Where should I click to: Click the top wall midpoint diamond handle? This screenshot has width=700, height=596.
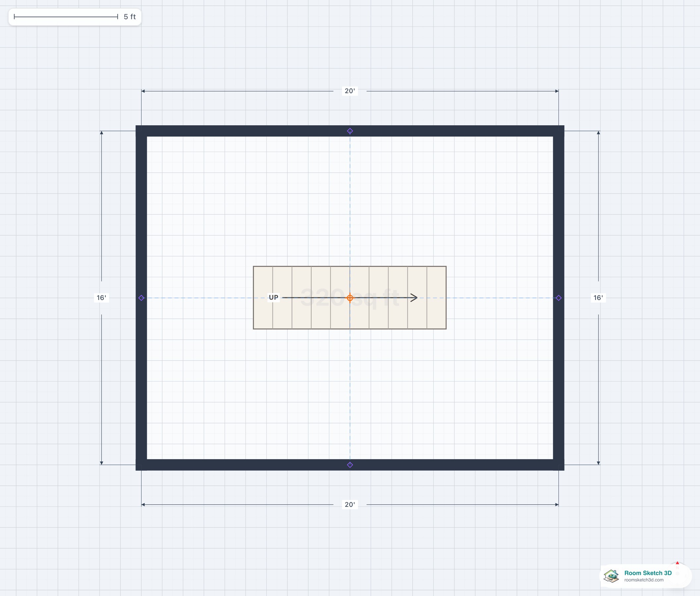(x=350, y=131)
